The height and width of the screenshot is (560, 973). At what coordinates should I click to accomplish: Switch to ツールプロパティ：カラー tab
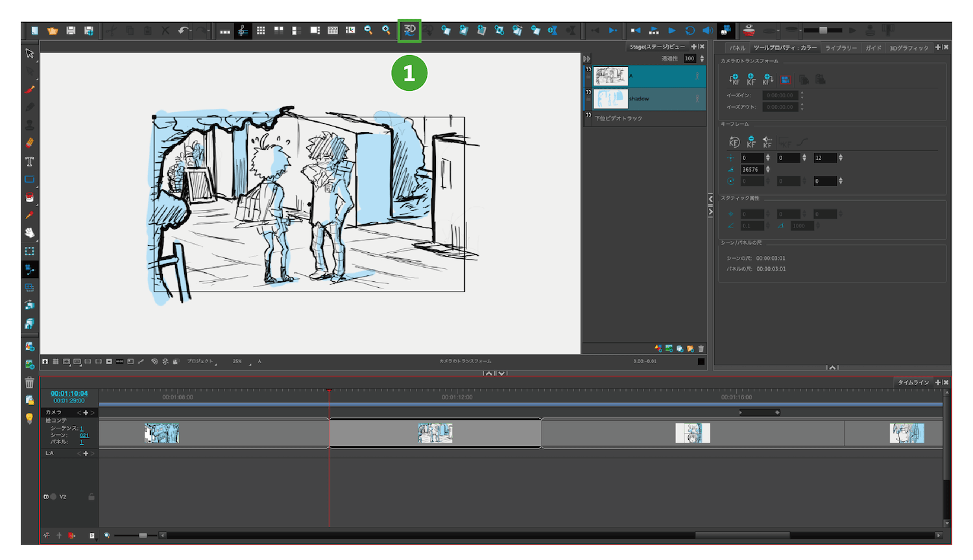785,48
